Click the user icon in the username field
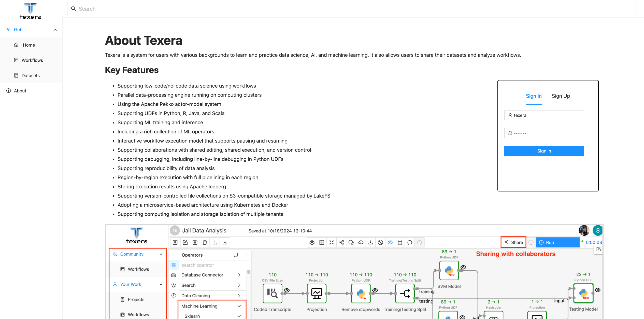 (510, 115)
